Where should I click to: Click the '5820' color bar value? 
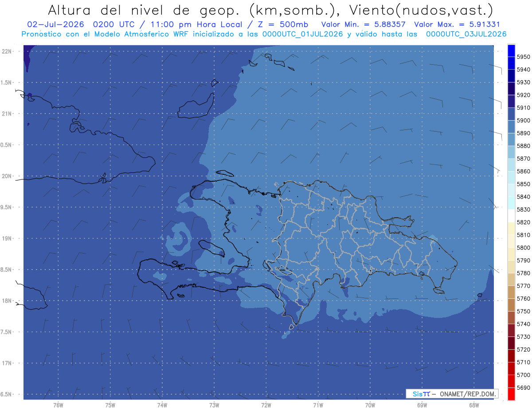pos(523,222)
